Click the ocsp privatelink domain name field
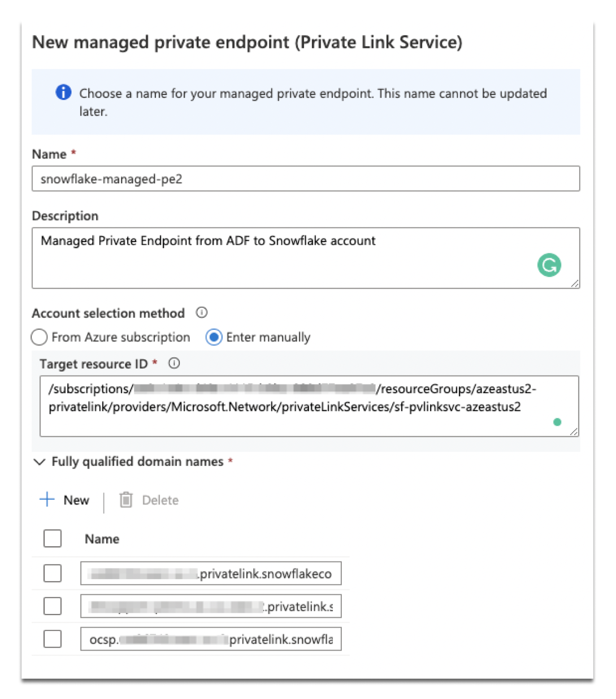 211,639
